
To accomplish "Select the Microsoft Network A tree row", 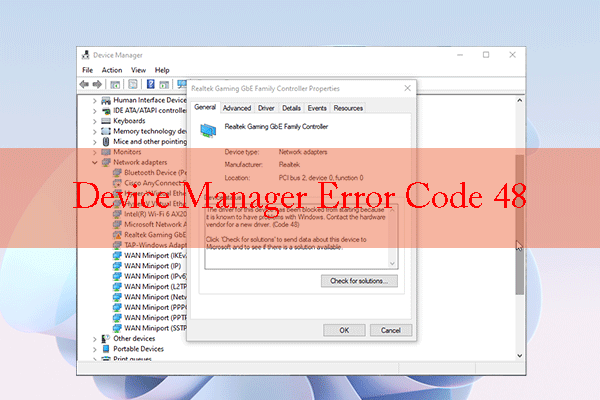I will click(149, 224).
